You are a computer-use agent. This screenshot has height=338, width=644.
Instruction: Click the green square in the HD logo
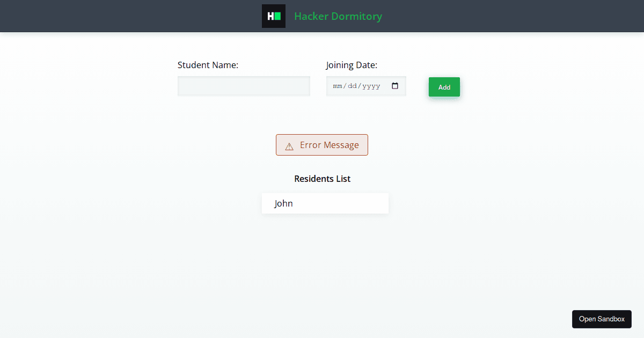[277, 16]
